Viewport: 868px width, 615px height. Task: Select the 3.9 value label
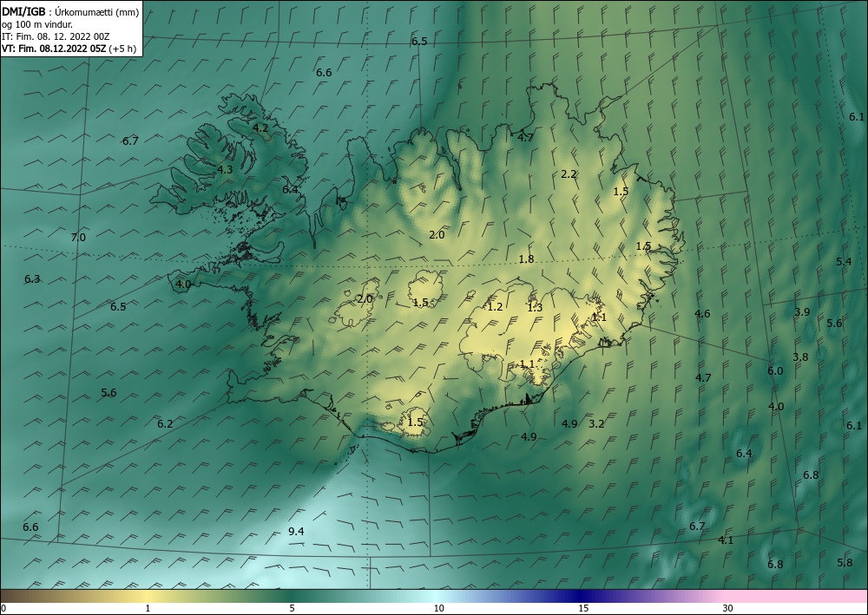802,312
